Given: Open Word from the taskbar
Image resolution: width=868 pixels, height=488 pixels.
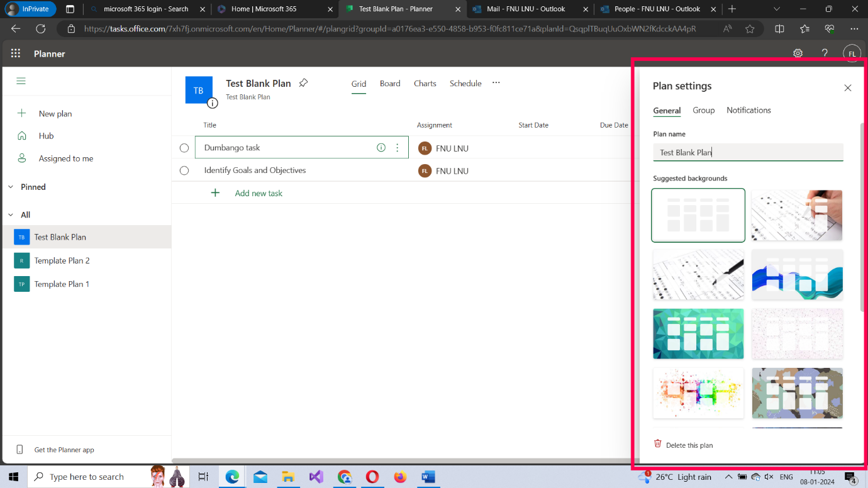Looking at the screenshot, I should (428, 477).
